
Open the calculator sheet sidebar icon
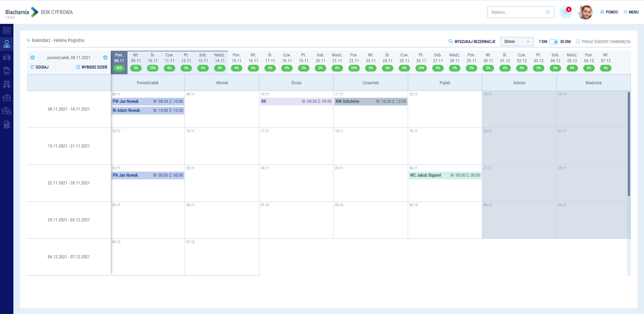tap(7, 125)
